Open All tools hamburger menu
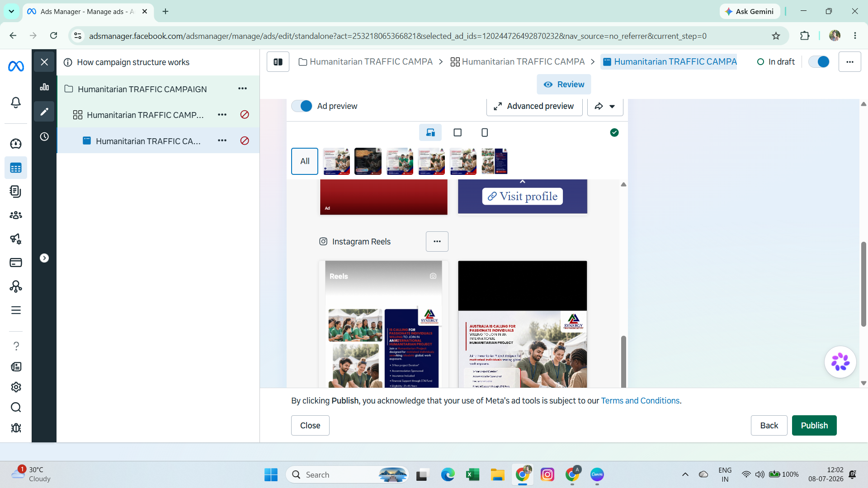868x488 pixels. point(16,310)
